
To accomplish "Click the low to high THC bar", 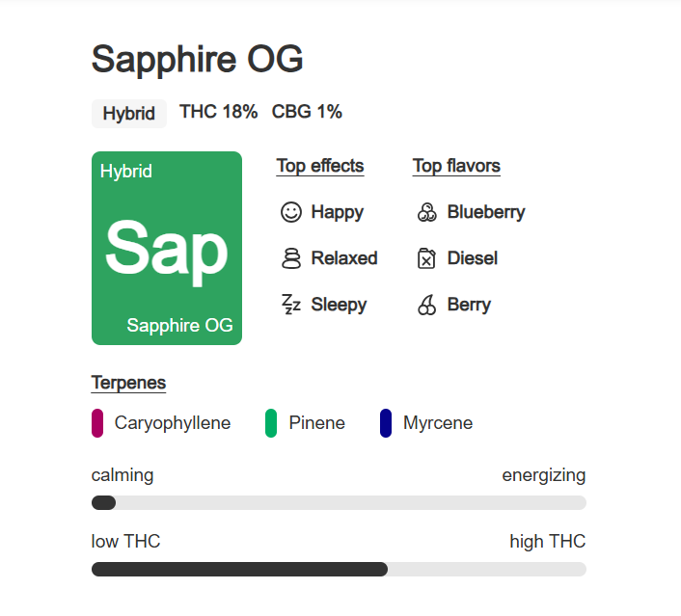I will click(339, 569).
